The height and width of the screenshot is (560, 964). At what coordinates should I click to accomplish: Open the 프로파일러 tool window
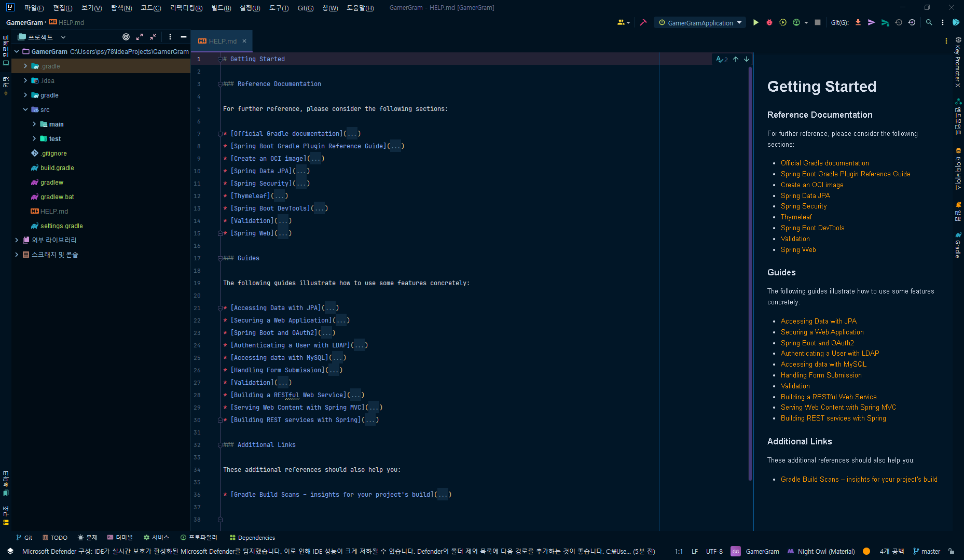pos(199,538)
